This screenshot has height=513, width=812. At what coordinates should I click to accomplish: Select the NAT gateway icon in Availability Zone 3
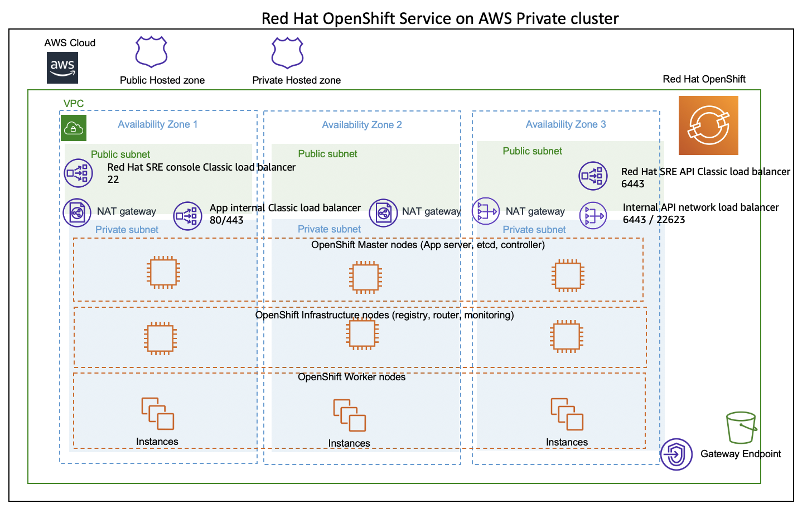tap(486, 211)
